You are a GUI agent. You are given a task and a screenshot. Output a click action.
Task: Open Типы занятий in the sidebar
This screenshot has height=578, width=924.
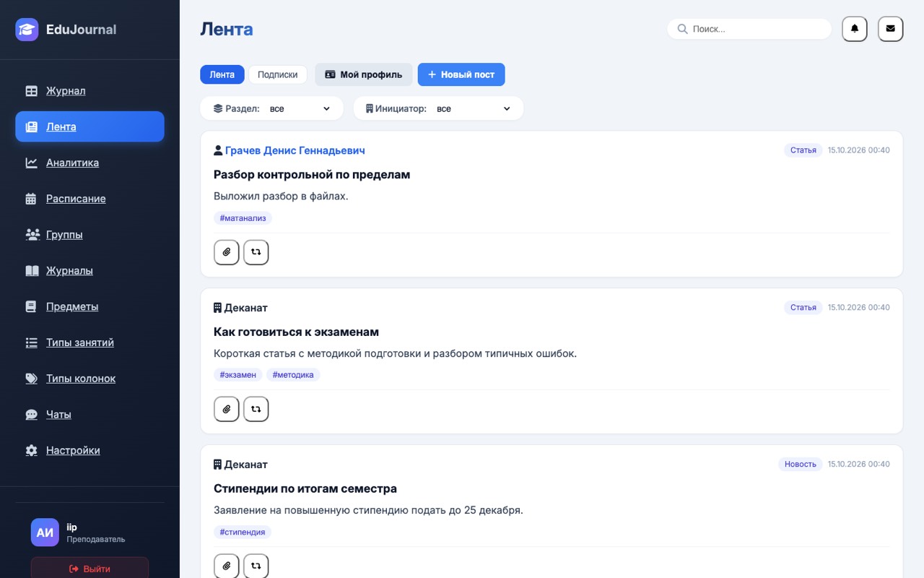[x=90, y=342]
